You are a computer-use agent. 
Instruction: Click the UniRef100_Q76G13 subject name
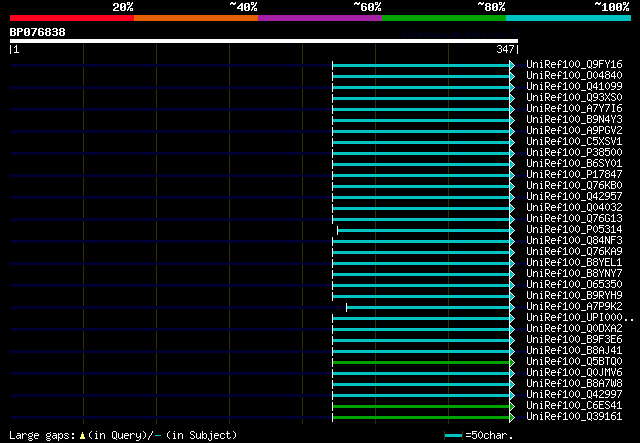[x=574, y=218]
